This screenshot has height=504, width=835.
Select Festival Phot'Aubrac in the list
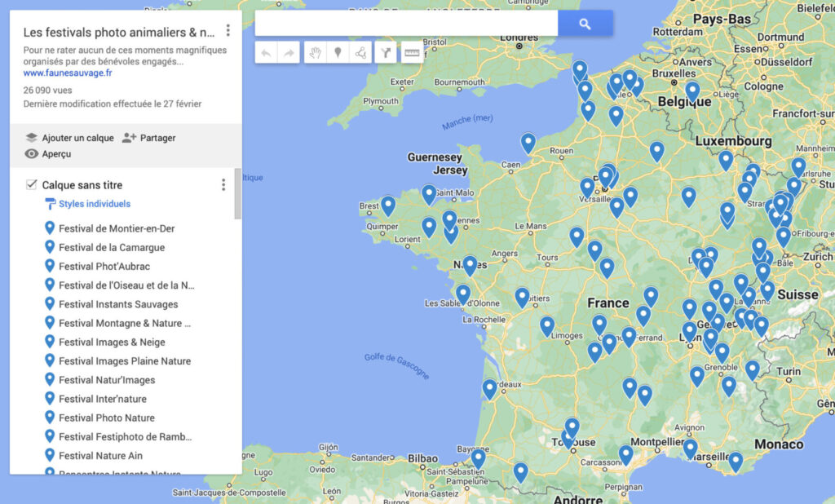[x=104, y=267]
